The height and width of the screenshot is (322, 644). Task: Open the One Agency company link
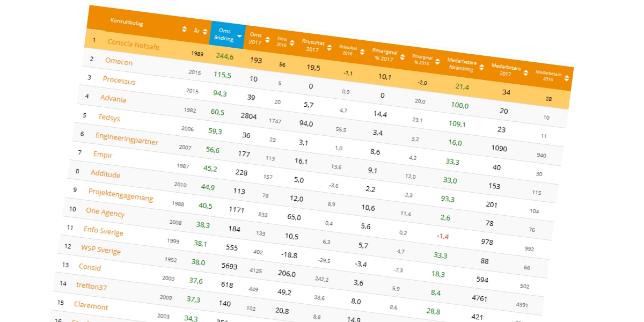105,211
